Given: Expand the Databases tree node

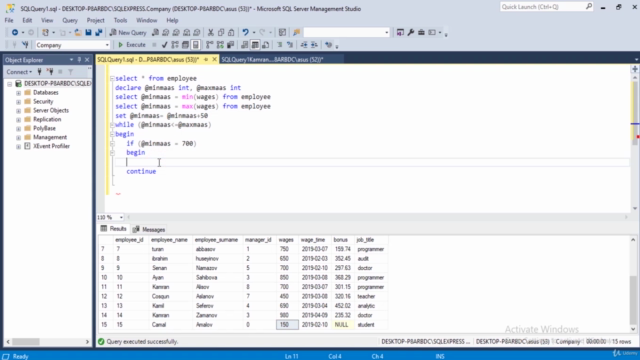Looking at the screenshot, I should click(18, 93).
